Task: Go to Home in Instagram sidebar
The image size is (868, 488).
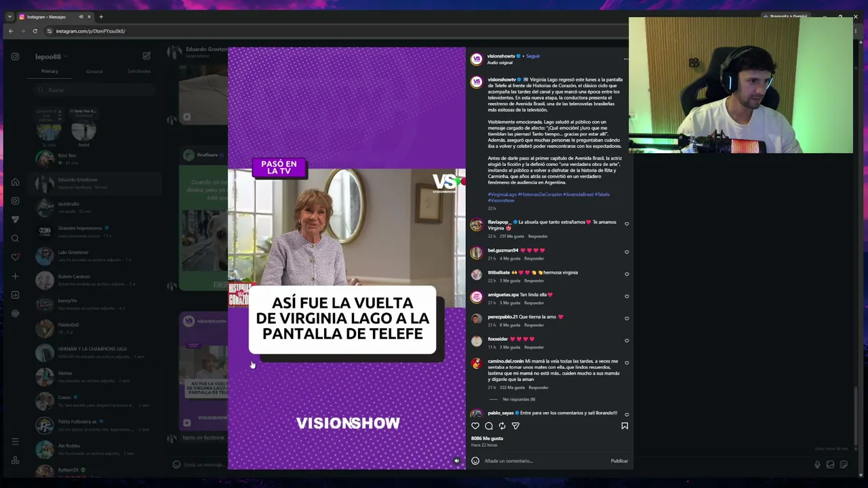Action: coord(15,182)
